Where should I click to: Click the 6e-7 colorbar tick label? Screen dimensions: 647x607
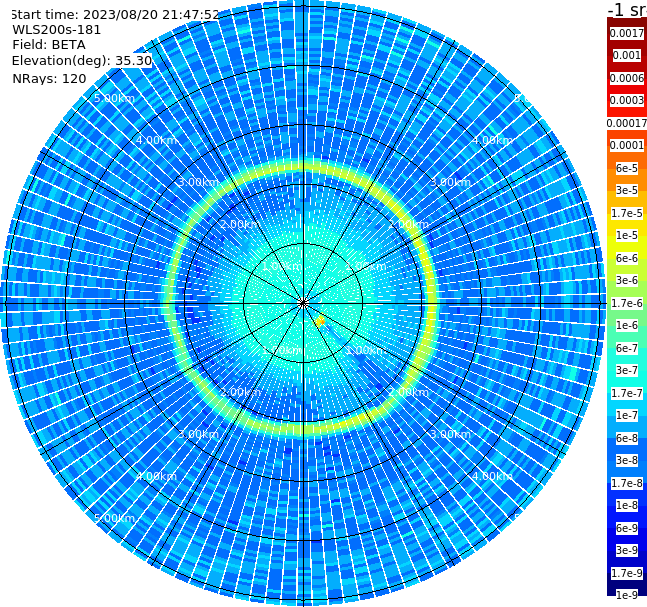pyautogui.click(x=627, y=348)
